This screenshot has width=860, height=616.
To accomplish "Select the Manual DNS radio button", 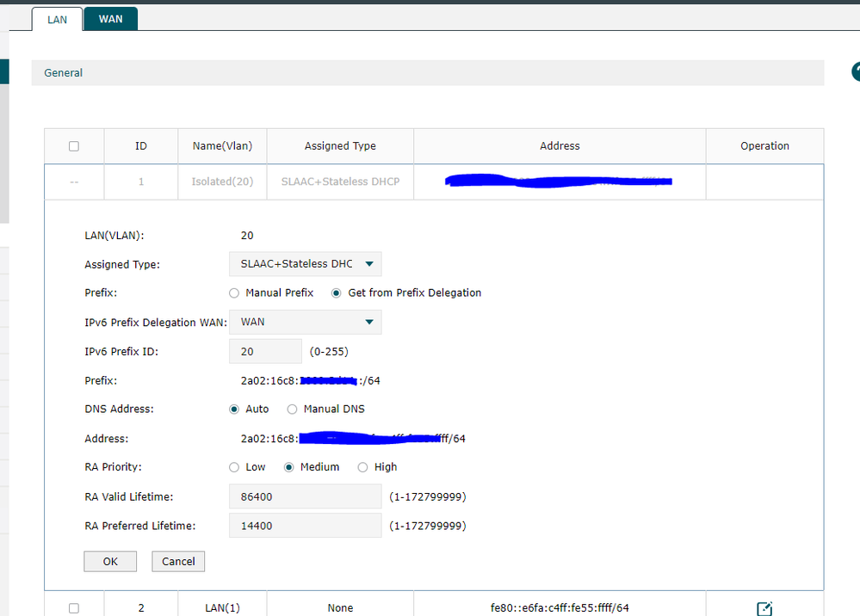I will pos(293,410).
